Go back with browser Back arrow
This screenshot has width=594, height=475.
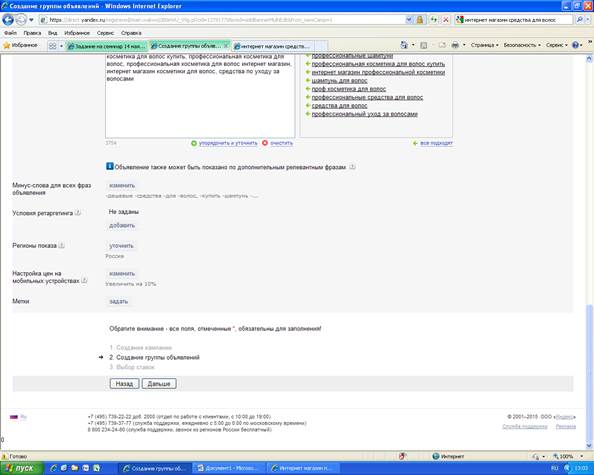coord(8,19)
